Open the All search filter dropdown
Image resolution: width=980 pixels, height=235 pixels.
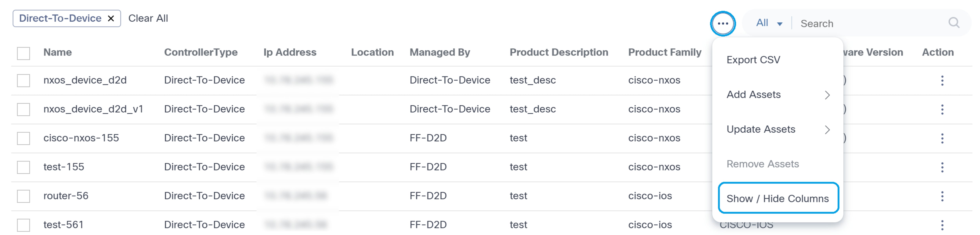pyautogui.click(x=769, y=23)
